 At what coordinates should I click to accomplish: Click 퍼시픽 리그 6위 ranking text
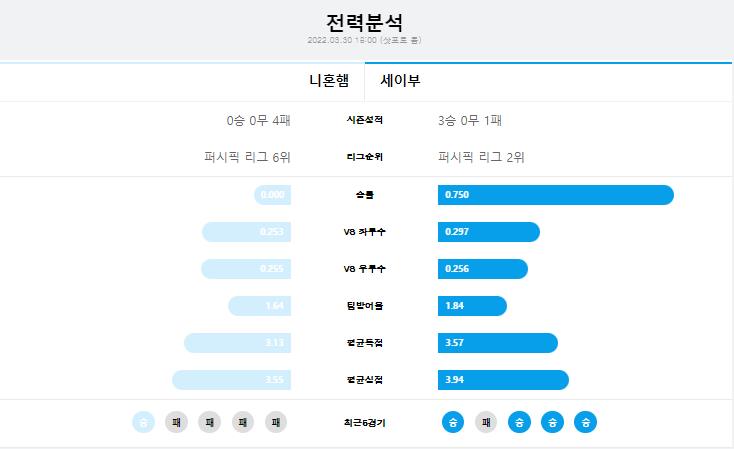[247, 157]
